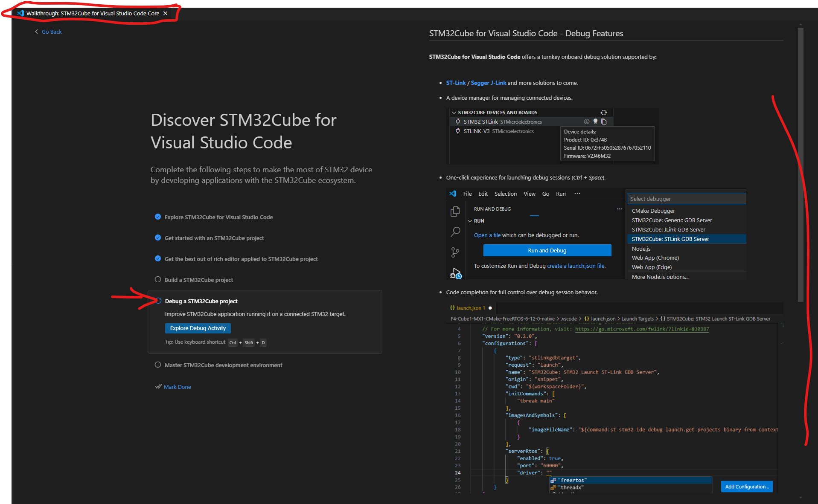The height and width of the screenshot is (504, 818).
Task: Click the Explore Debug Activity button
Action: [x=198, y=328]
